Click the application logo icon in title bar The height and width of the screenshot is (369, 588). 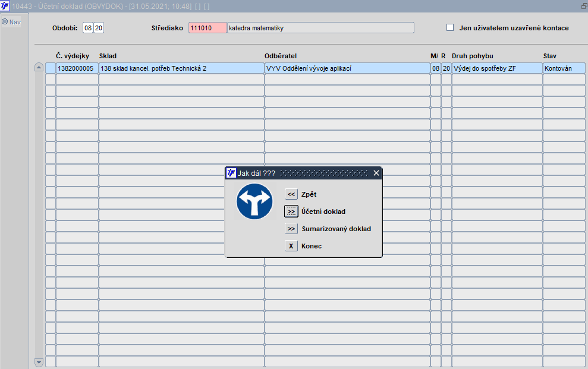coord(5,6)
